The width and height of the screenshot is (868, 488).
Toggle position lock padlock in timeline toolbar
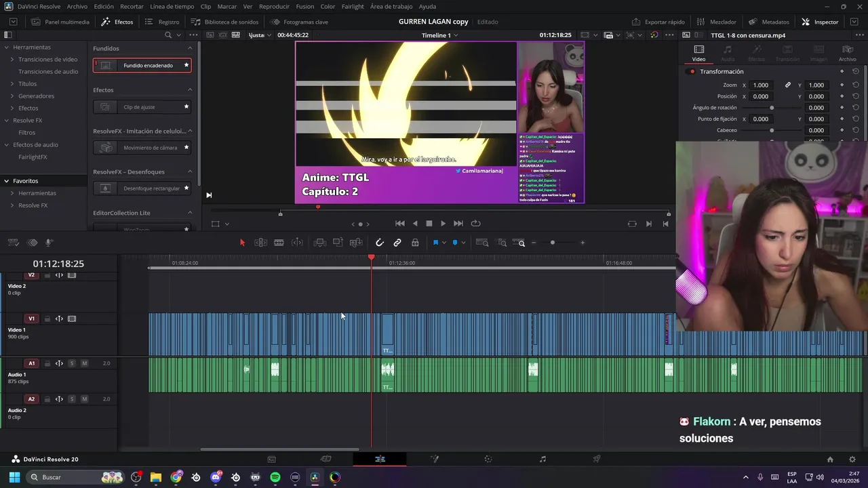(x=415, y=243)
